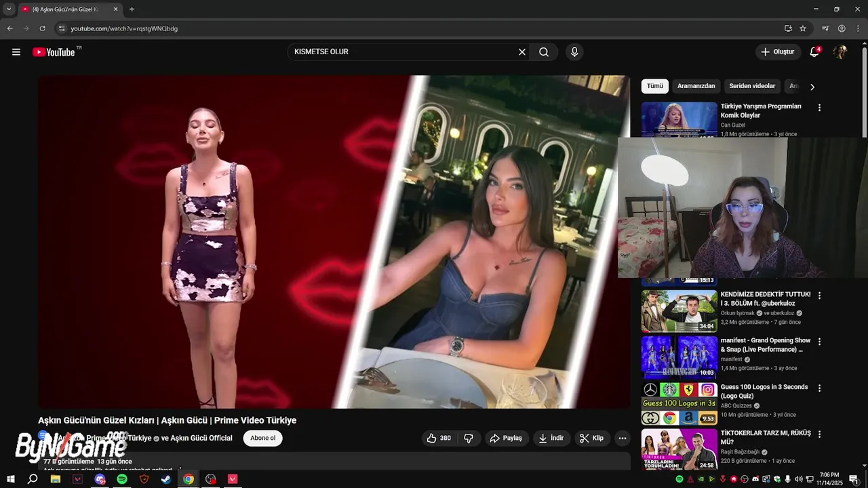Start voice search with microphone icon

[574, 52]
